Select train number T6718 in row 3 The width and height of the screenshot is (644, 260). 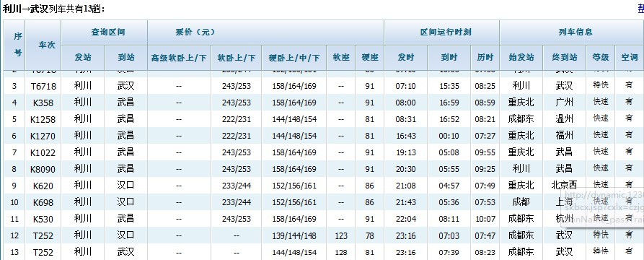click(43, 87)
